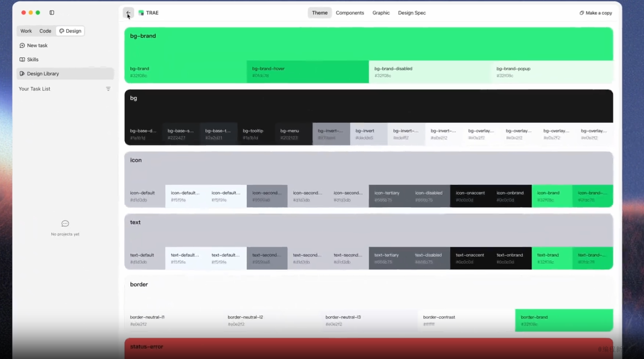The width and height of the screenshot is (644, 359).
Task: Select the border-neutral-l2 swatch
Action: click(x=271, y=321)
